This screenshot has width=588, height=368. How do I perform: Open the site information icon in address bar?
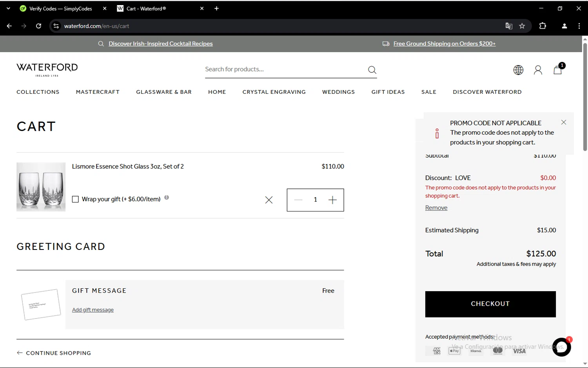coord(56,26)
